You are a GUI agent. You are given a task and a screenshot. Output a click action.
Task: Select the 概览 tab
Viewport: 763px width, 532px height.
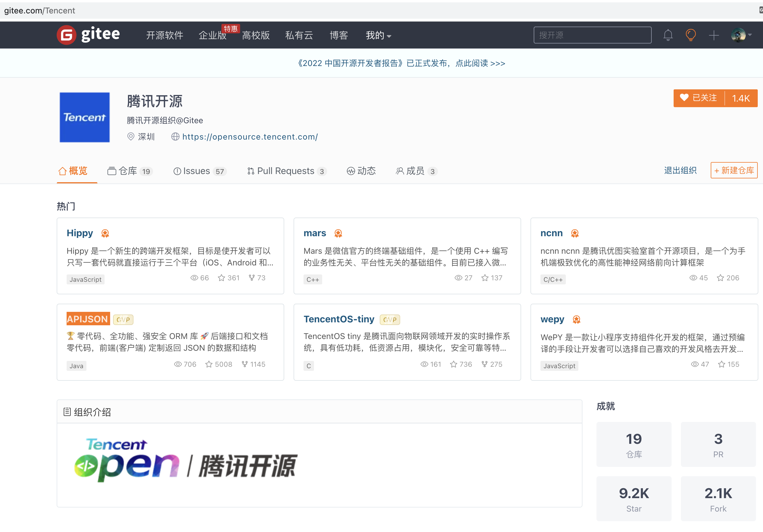pos(73,171)
